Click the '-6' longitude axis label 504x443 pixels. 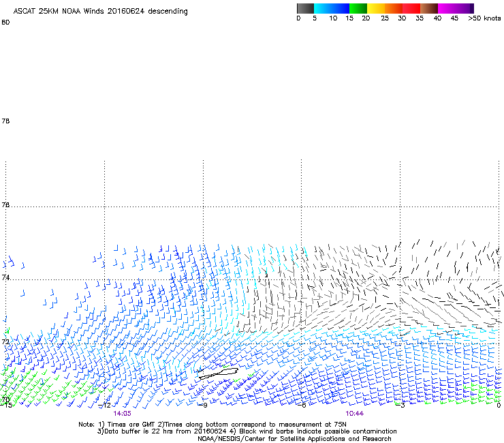coord(302,406)
